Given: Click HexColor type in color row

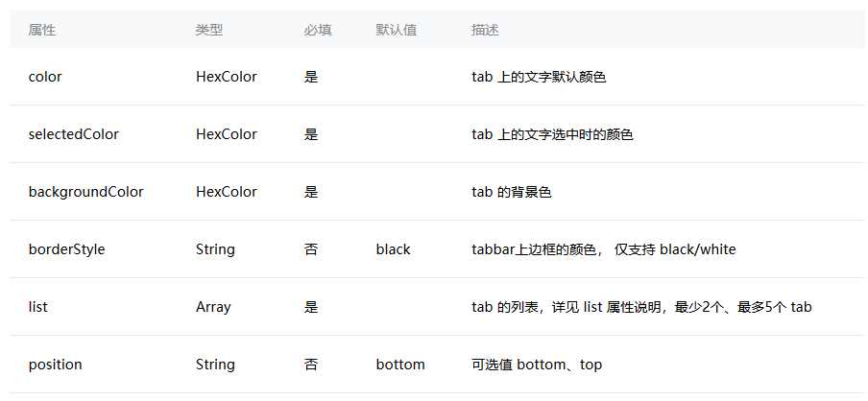Looking at the screenshot, I should [226, 77].
